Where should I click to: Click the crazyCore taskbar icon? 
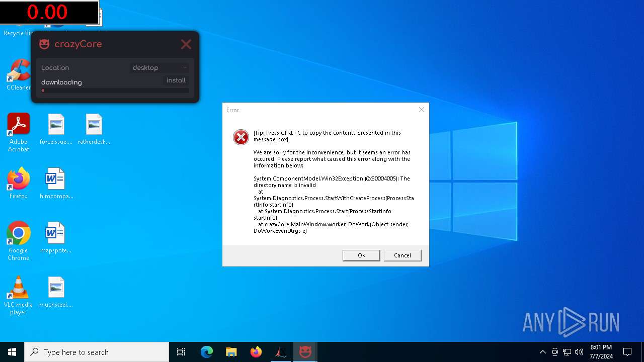point(305,352)
